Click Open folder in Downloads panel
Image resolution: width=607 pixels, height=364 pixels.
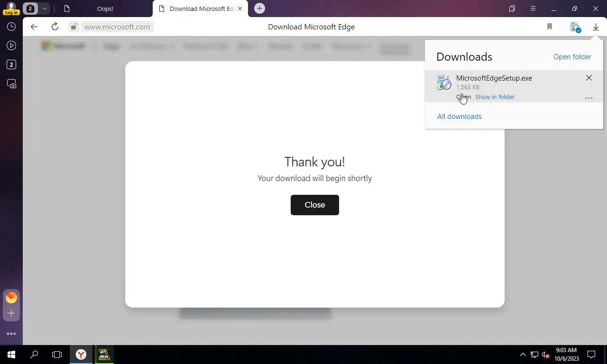click(572, 56)
